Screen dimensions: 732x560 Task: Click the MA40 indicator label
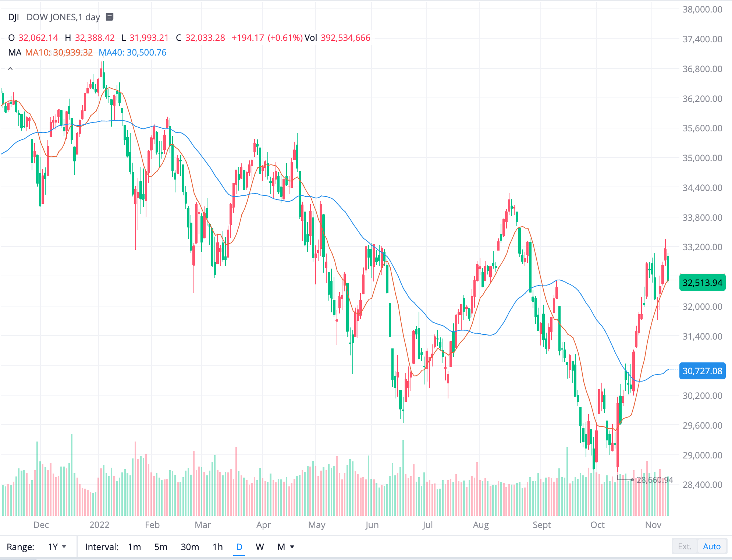[132, 53]
